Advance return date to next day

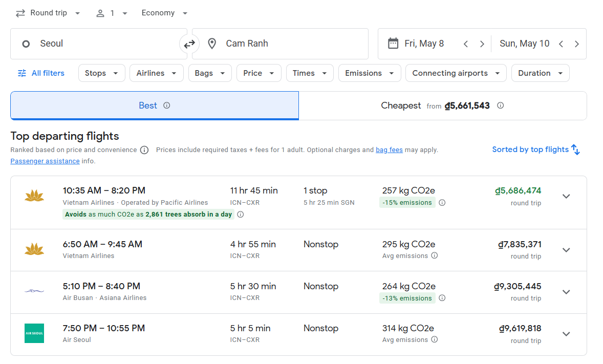click(576, 44)
